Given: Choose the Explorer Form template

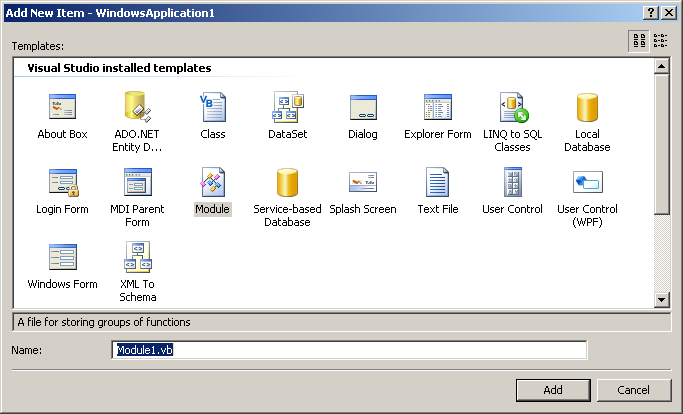Looking at the screenshot, I should (x=437, y=108).
